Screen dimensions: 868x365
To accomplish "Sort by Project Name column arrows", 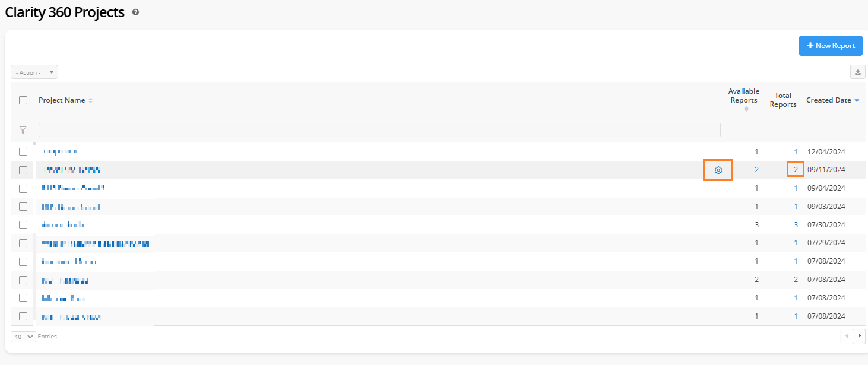I will click(91, 101).
